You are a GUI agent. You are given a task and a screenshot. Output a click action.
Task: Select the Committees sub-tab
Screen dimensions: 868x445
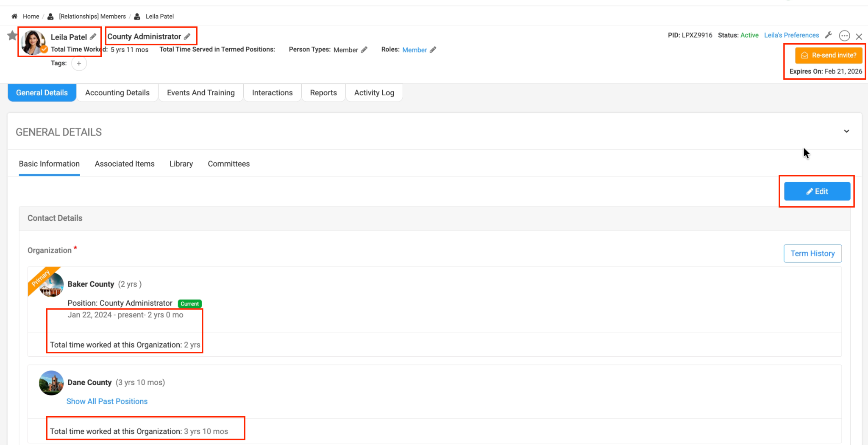(228, 164)
